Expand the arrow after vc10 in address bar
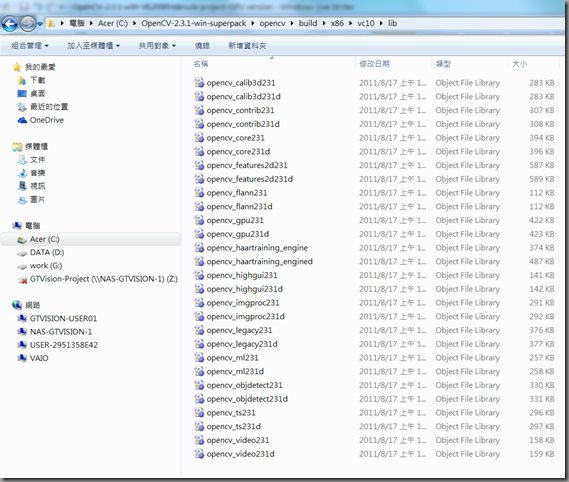569x482 pixels. click(x=381, y=23)
